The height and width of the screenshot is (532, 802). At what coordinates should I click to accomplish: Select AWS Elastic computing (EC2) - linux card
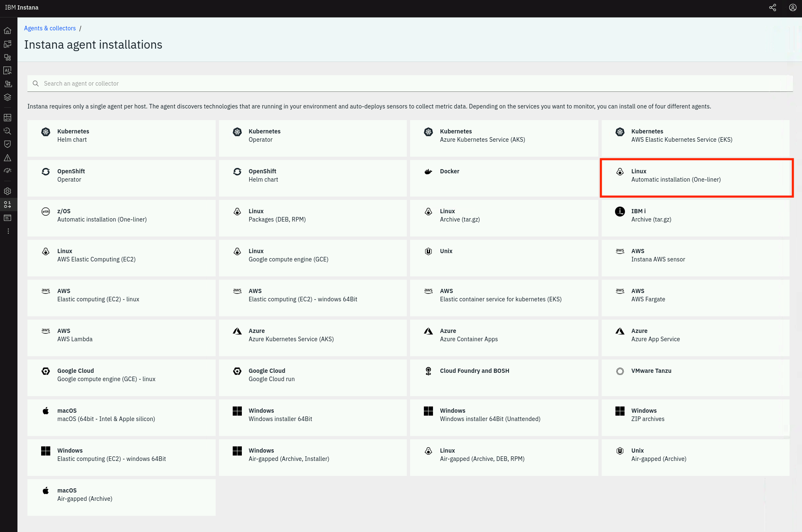[121, 298]
